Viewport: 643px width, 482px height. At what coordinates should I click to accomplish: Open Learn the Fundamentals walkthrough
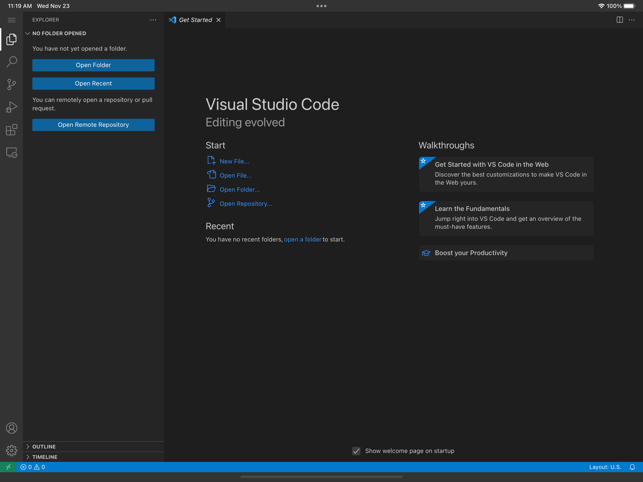[506, 218]
